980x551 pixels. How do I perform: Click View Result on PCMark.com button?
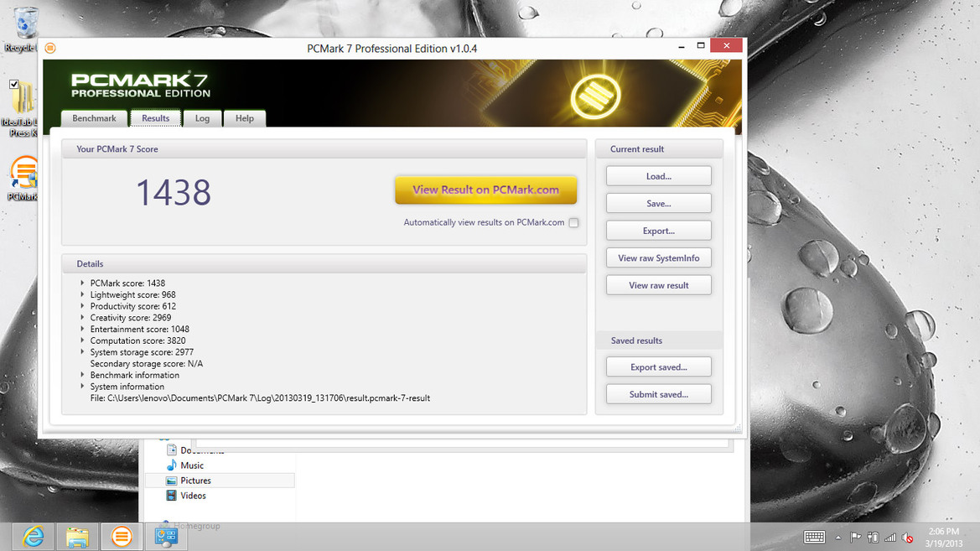tap(485, 190)
